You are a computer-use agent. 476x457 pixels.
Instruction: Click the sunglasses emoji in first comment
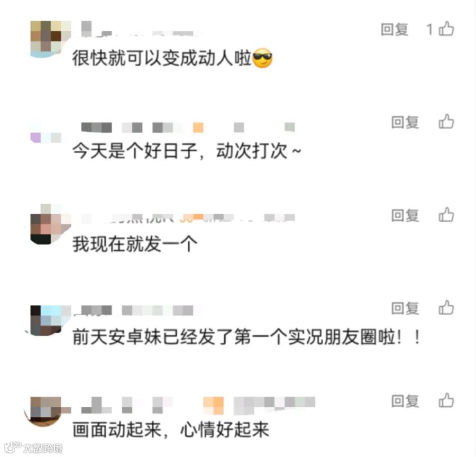(262, 58)
